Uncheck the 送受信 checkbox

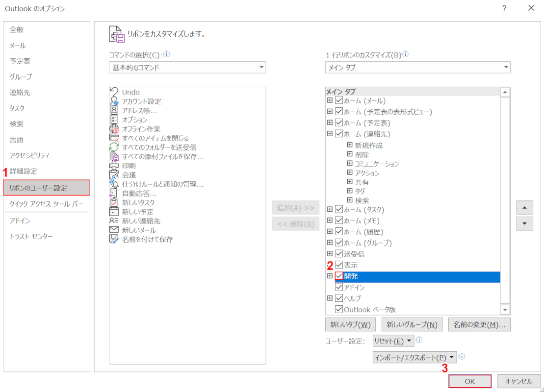point(339,254)
